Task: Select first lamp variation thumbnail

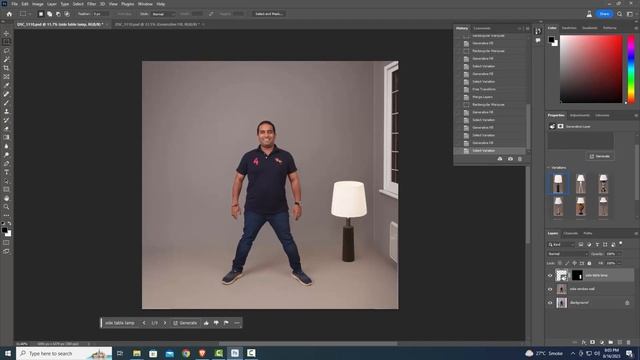Action: (x=558, y=183)
